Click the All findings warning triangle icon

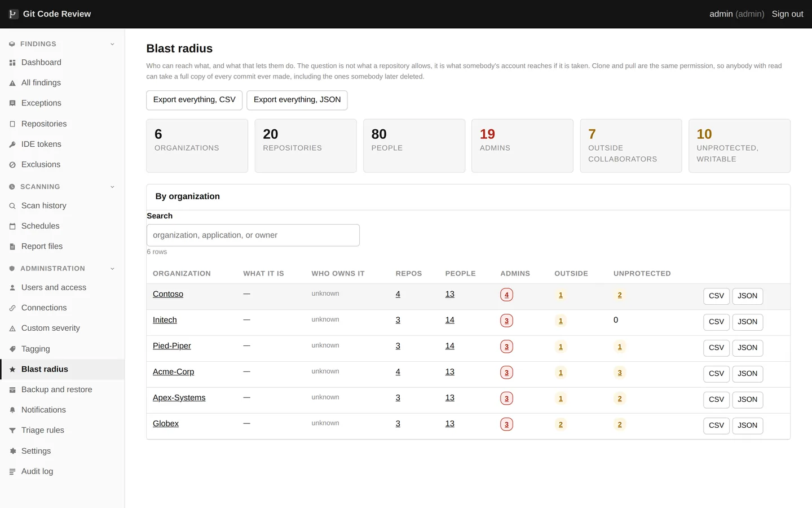(12, 83)
